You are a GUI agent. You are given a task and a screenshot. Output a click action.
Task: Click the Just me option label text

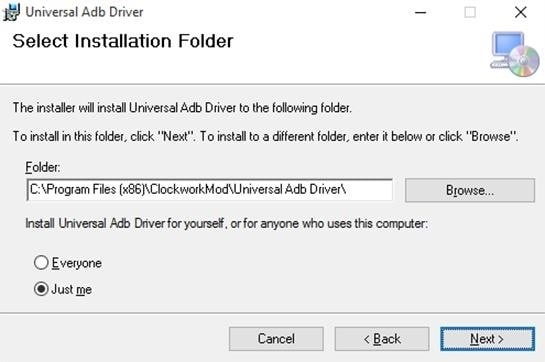[x=72, y=289]
